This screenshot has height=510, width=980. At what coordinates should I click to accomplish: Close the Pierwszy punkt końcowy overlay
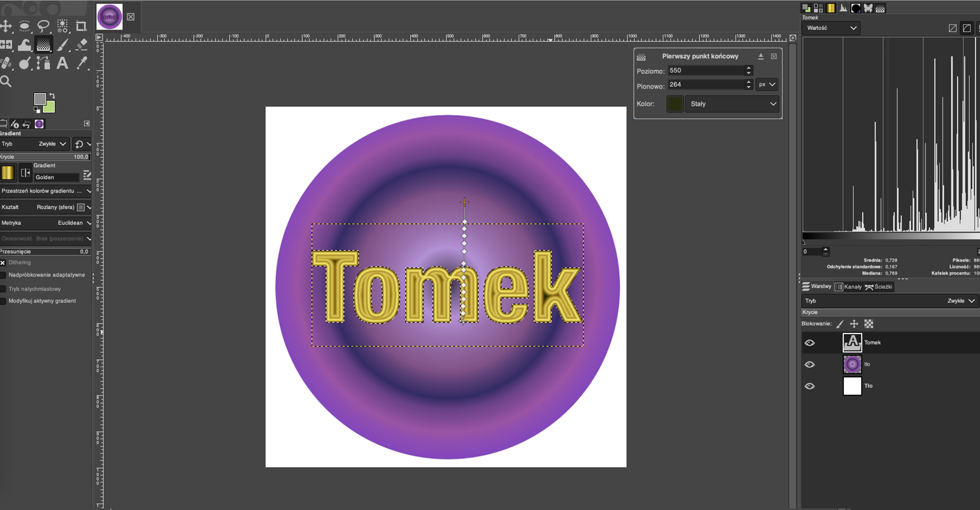coord(774,56)
